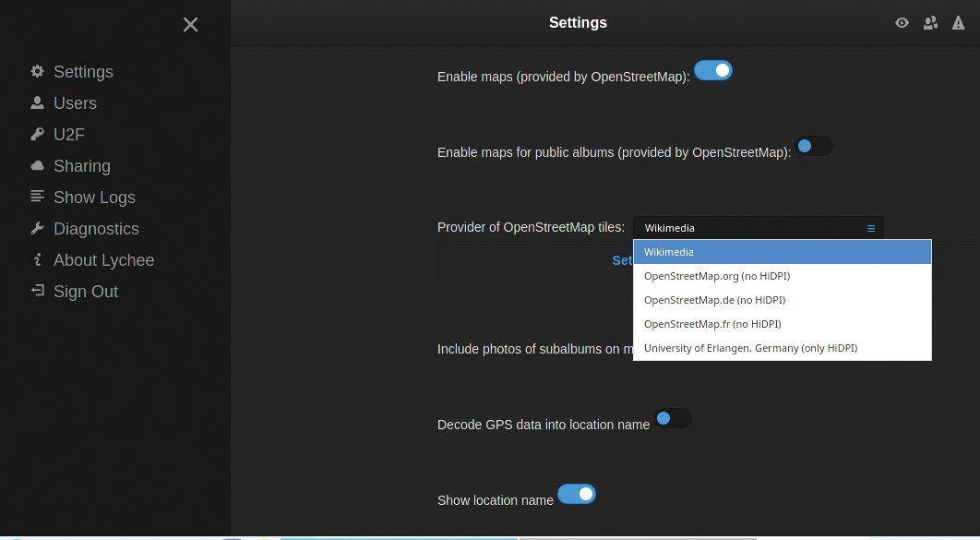This screenshot has height=540, width=980.
Task: Turn on maps for public albums toggle
Action: point(814,146)
